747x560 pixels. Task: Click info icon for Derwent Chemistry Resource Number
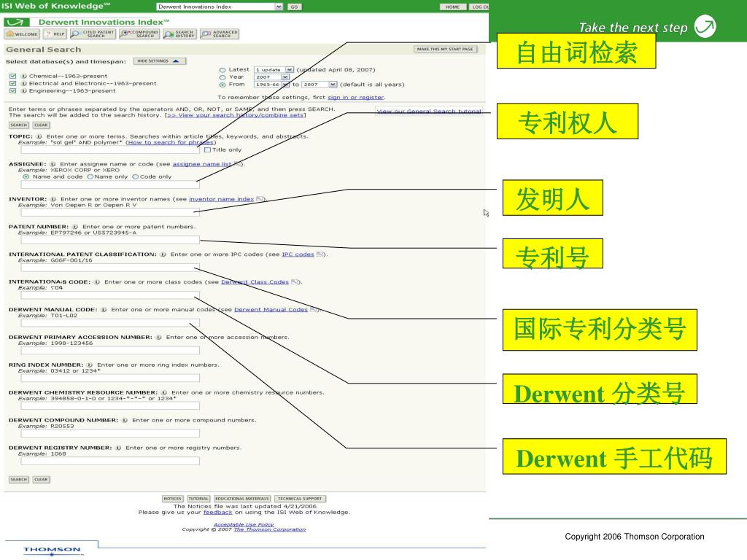point(164,392)
